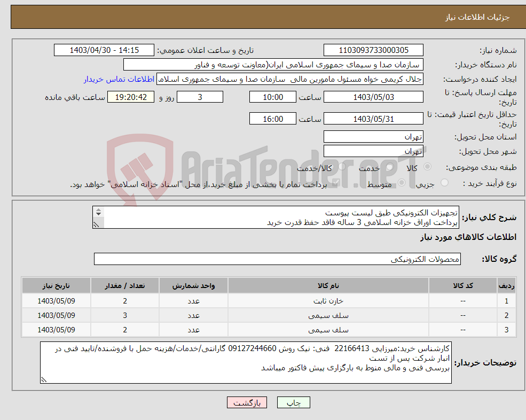Viewport: 526px width, 420px height.
Task: Click the announcement date field 1403/04/30 - 14:15
Action: click(x=104, y=50)
